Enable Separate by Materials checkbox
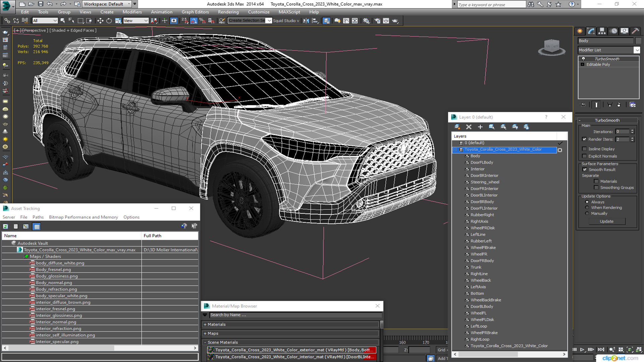This screenshot has height=362, width=644. click(596, 181)
